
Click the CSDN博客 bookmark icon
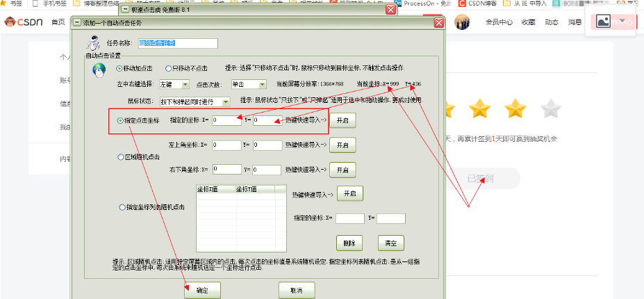tap(462, 3)
